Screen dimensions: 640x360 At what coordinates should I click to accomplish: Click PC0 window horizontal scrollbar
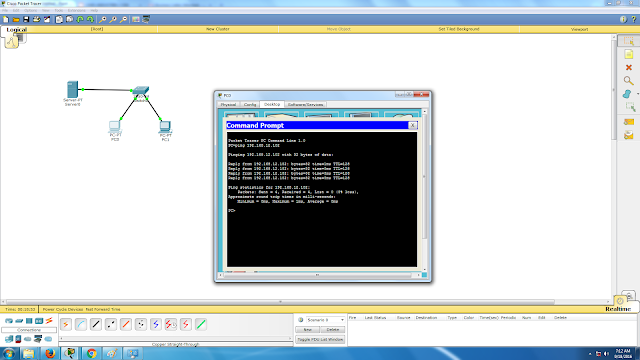(x=319, y=275)
